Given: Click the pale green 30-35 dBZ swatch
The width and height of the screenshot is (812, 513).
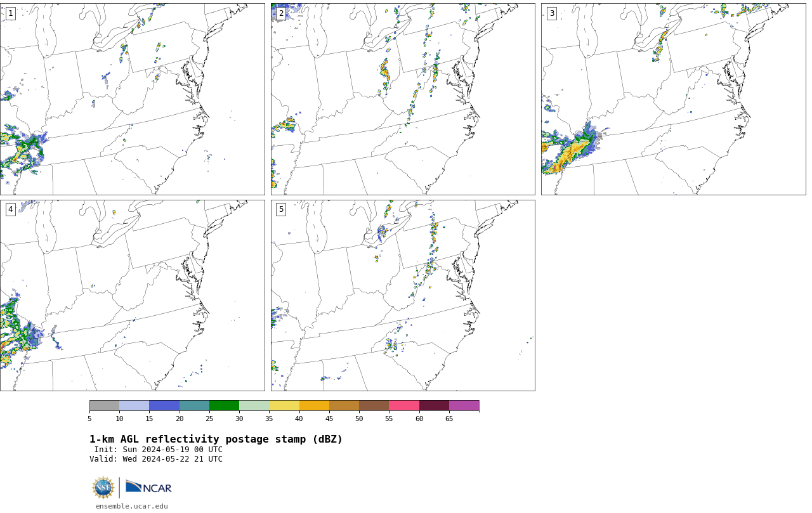Looking at the screenshot, I should pos(254,406).
